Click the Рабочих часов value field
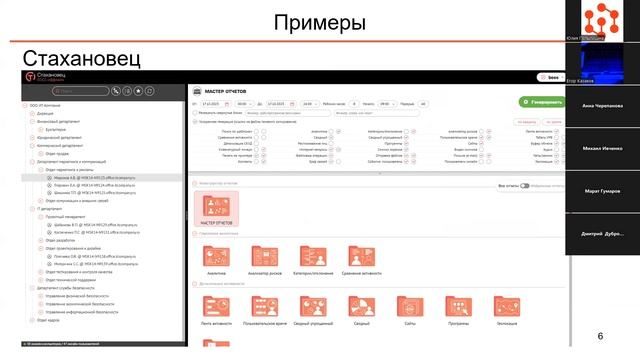 pyautogui.click(x=354, y=104)
